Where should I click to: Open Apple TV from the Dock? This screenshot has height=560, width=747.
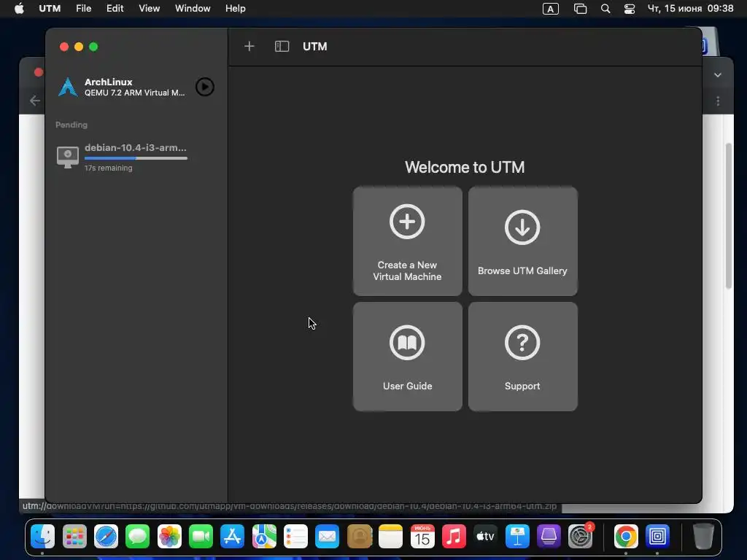(x=485, y=537)
